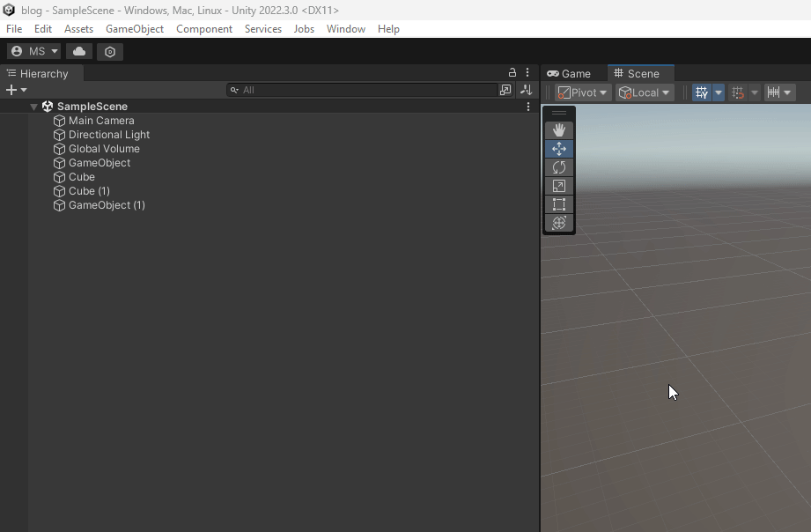Viewport: 811px width, 532px height.
Task: Select the Scale tool
Action: (558, 186)
